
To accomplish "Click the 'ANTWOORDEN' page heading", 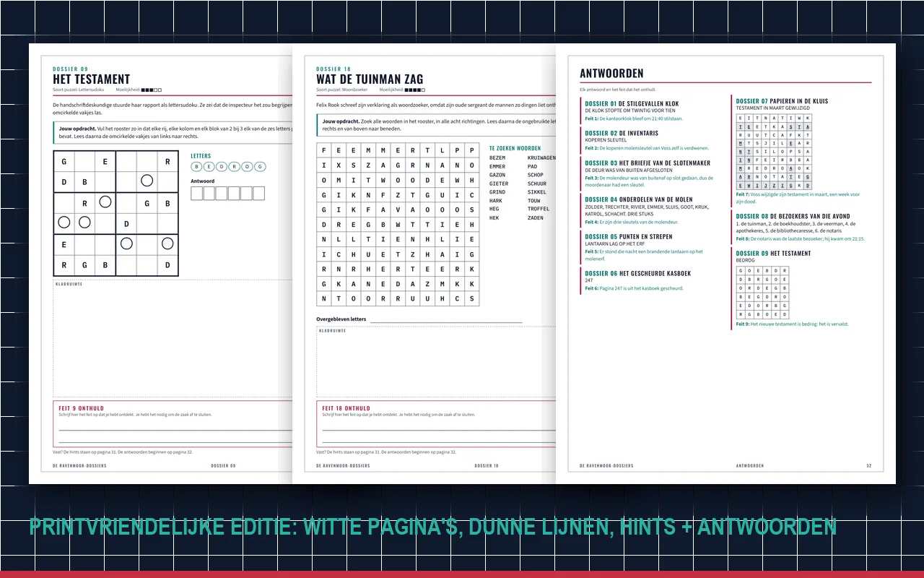I will pyautogui.click(x=611, y=73).
